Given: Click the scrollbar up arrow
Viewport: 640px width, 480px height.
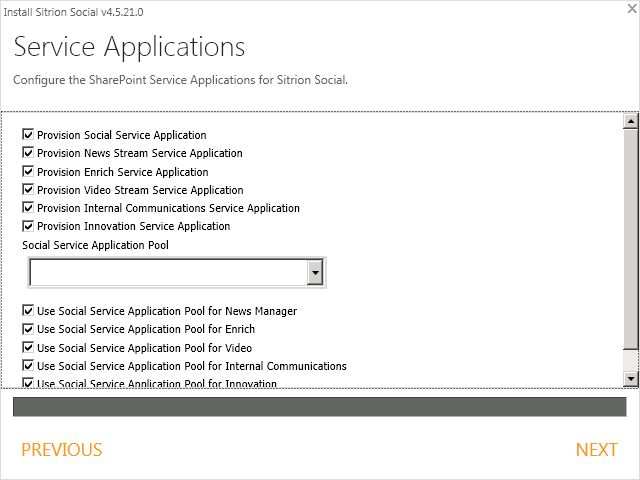Looking at the screenshot, I should point(630,121).
